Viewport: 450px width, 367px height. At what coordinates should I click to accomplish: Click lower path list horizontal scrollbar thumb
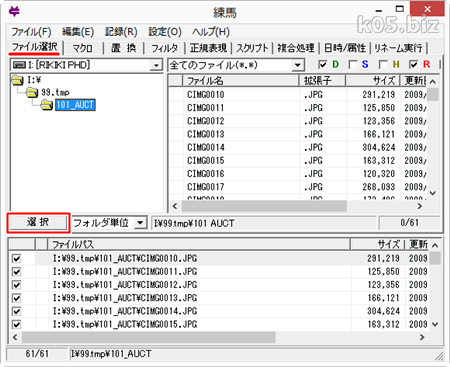point(149,337)
